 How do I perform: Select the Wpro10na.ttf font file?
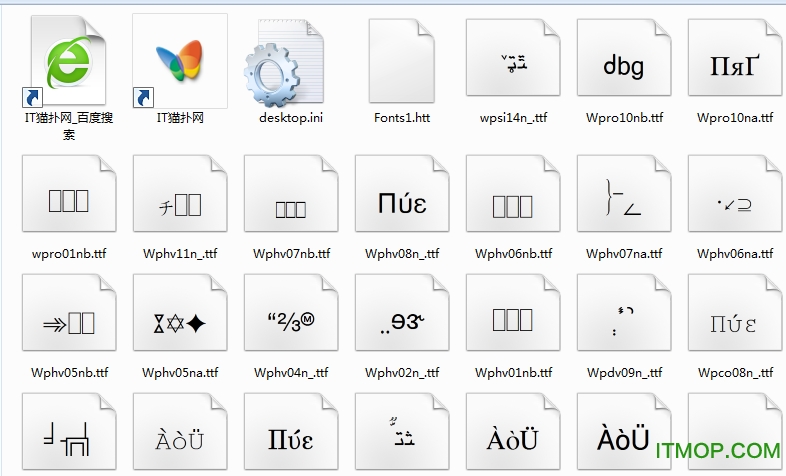pyautogui.click(x=735, y=62)
